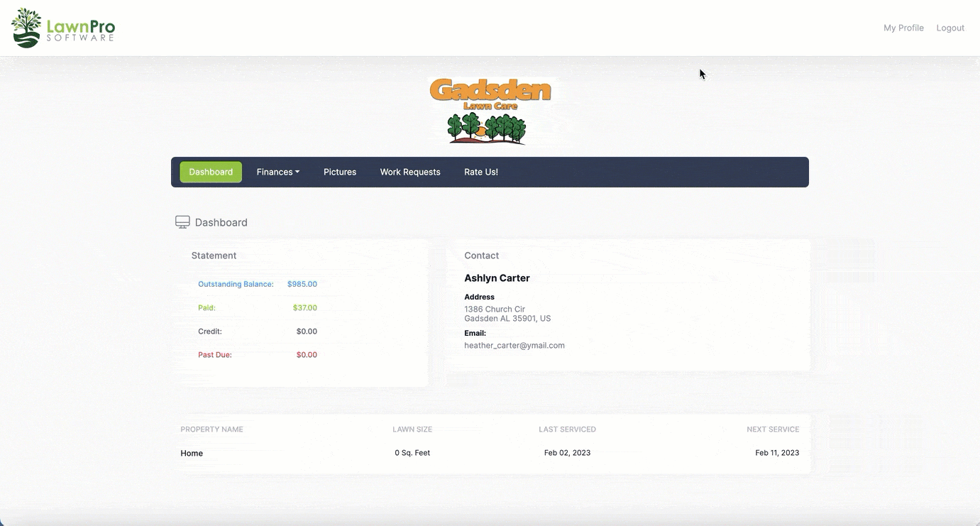This screenshot has height=526, width=980.
Task: Click the $37.00 paid amount
Action: [305, 308]
